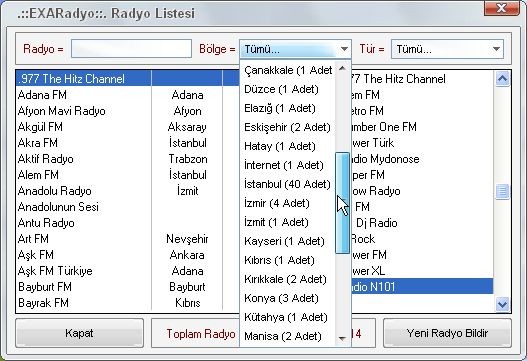
Task: Choose Kıbrıs (1 Adet) region
Action: [x=288, y=260]
